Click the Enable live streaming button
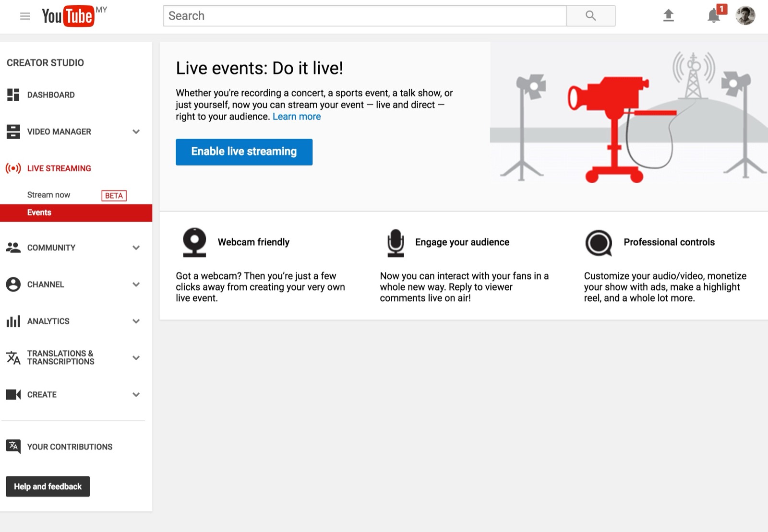Screen dimensions: 768x532 pyautogui.click(x=244, y=152)
